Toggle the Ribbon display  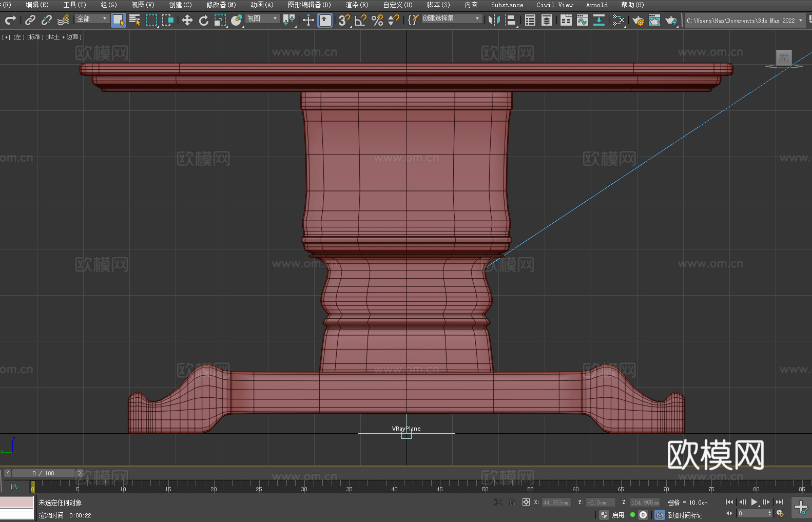point(566,20)
